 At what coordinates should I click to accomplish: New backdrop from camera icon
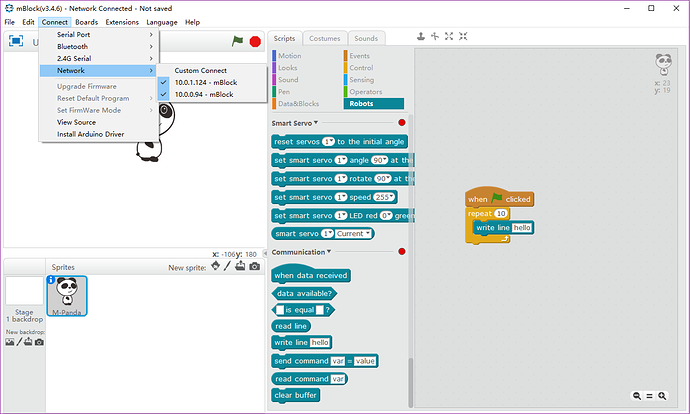[39, 342]
